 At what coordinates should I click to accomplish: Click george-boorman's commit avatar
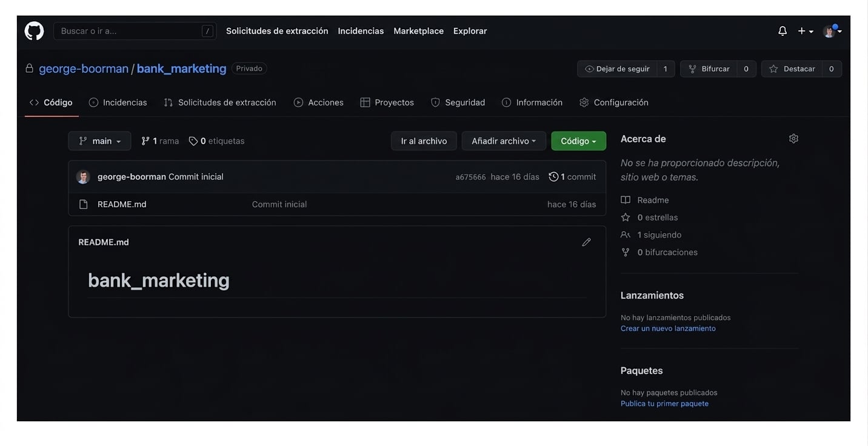[x=83, y=177]
